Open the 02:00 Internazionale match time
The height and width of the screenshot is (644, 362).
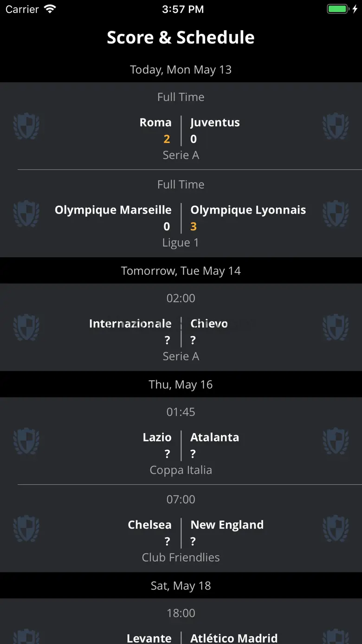[181, 298]
